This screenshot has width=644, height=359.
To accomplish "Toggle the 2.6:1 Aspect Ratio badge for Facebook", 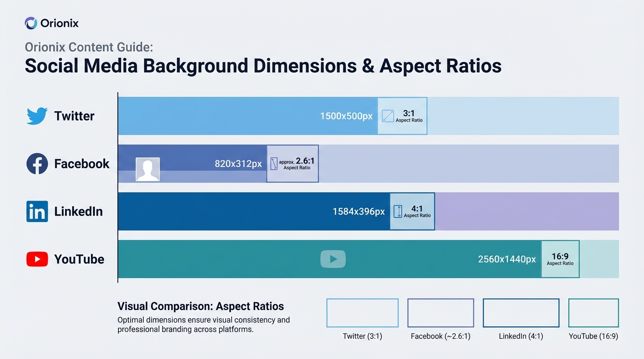I will [292, 164].
